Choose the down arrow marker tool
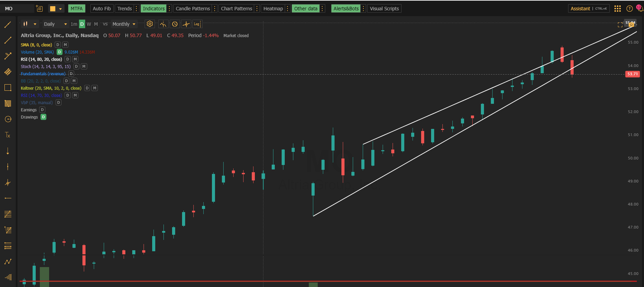Image resolution: width=644 pixels, height=287 pixels. [8, 151]
